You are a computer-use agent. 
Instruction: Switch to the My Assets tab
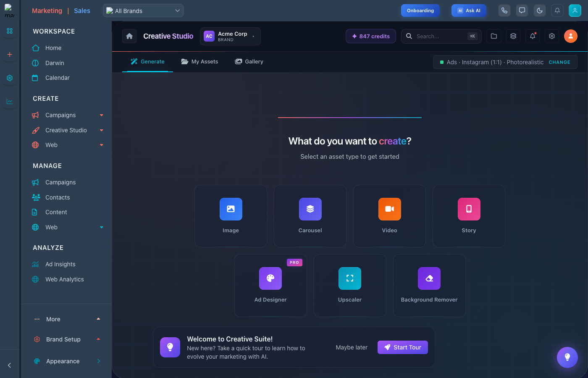pos(199,62)
